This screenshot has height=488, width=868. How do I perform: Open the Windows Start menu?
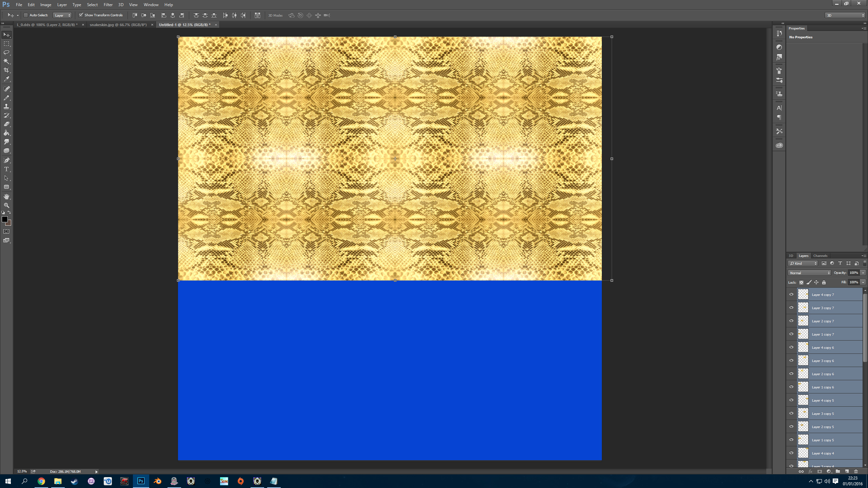point(8,481)
